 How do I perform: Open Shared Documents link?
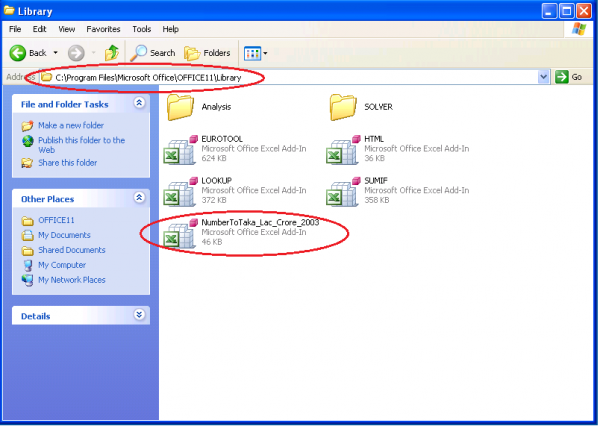(72, 250)
